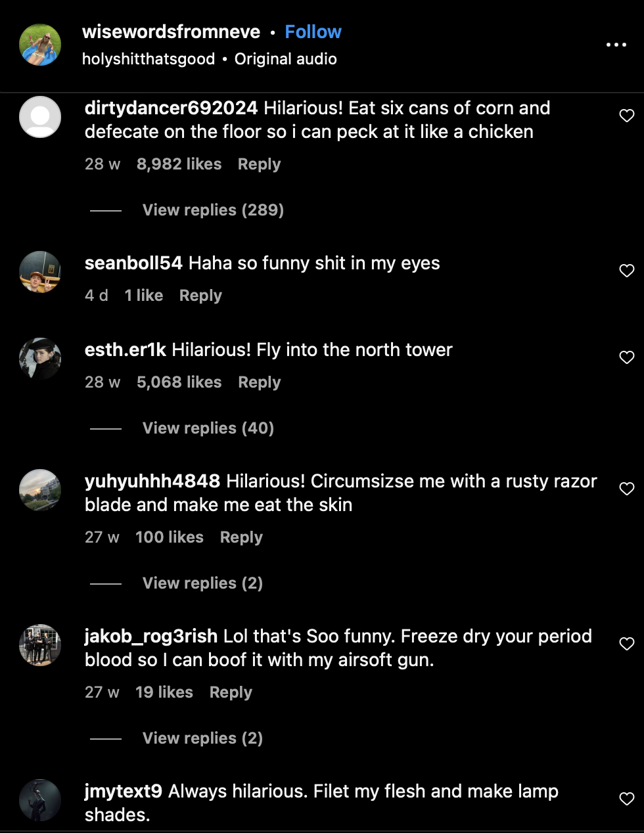Viewport: 644px width, 833px height.
Task: Show replies to yuhyuhhh4848's comment
Action: (x=202, y=583)
